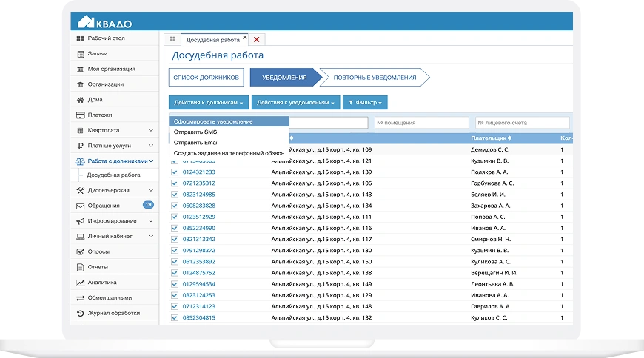Click the Информирование megaphone icon
Viewport: 644px width, 358px height.
(x=81, y=220)
